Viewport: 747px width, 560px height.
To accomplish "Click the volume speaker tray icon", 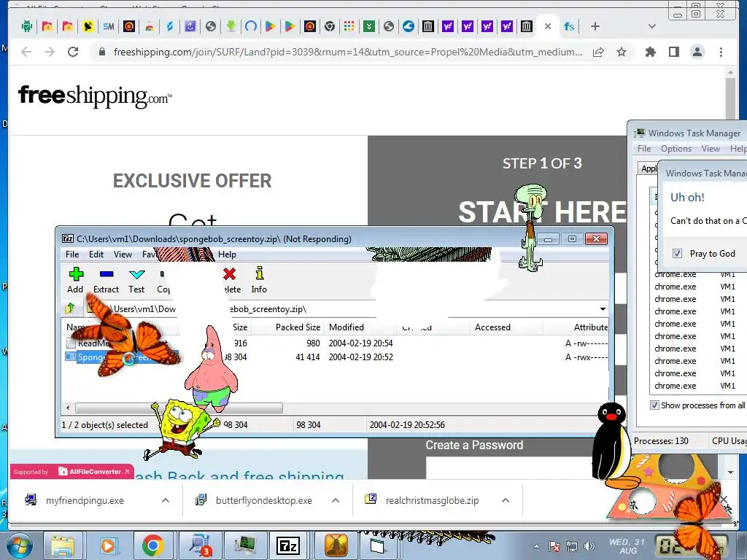I will click(589, 546).
